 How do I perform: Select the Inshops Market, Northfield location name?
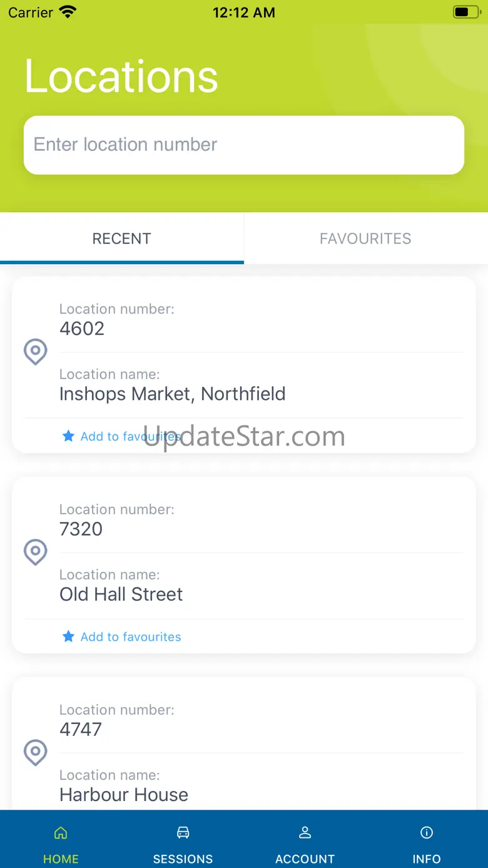pos(172,394)
